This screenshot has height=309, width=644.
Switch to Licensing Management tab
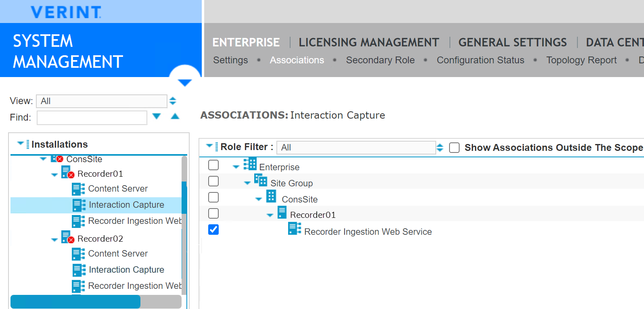click(369, 42)
